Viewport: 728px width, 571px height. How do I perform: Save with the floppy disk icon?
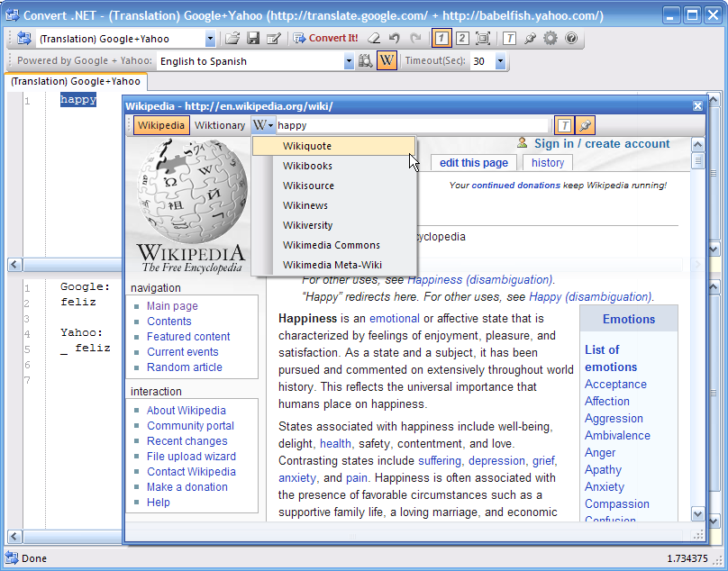point(253,39)
